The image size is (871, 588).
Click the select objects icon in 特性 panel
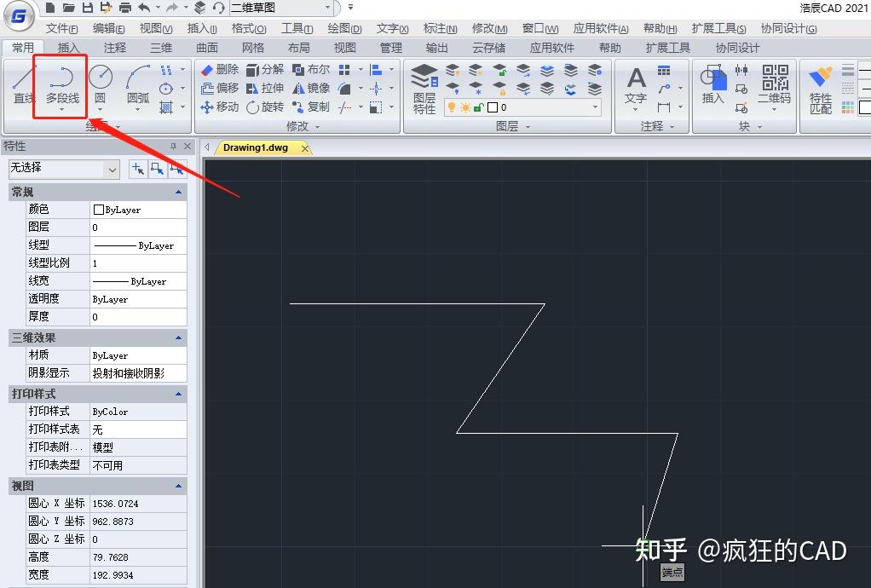(157, 169)
